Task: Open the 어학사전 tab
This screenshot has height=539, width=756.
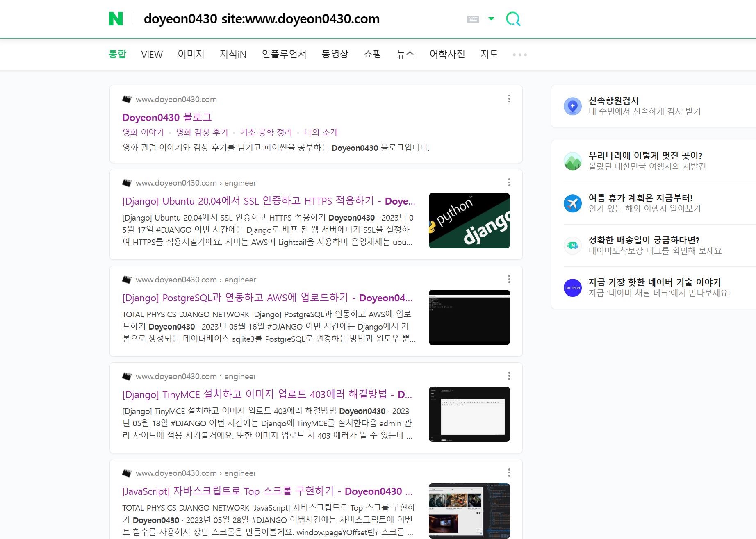Action: tap(447, 54)
